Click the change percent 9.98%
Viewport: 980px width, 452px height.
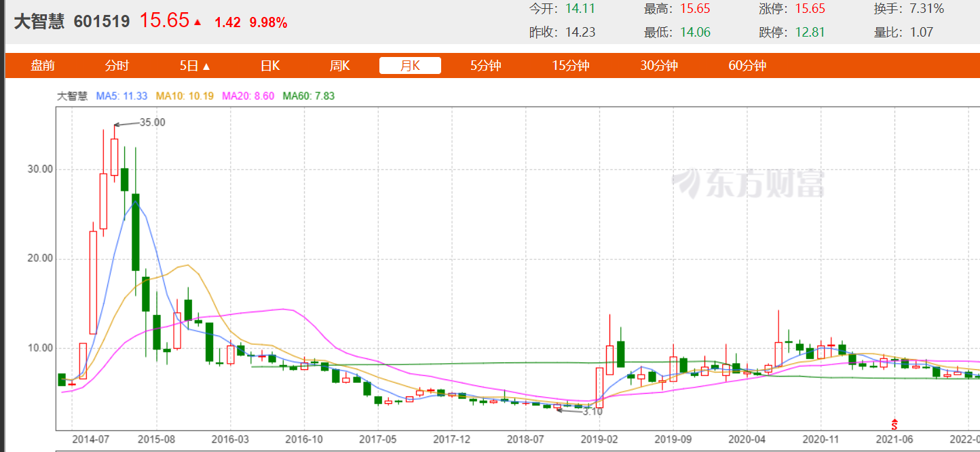click(x=268, y=22)
